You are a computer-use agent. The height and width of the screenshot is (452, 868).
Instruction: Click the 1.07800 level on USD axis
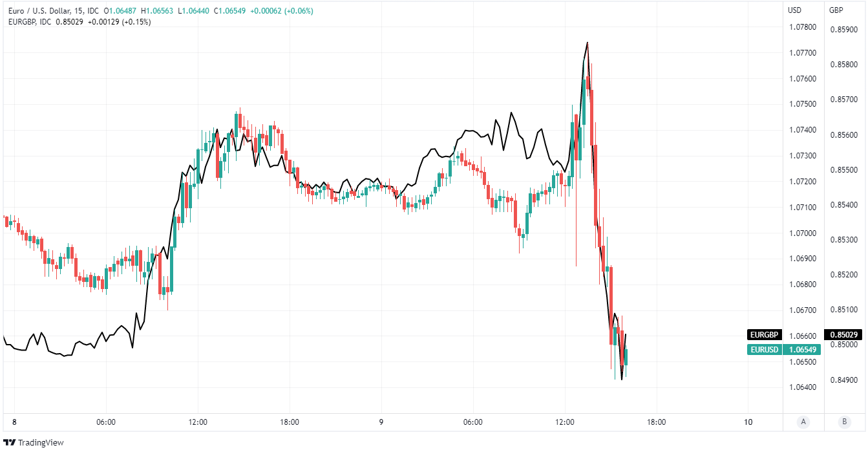click(x=802, y=27)
